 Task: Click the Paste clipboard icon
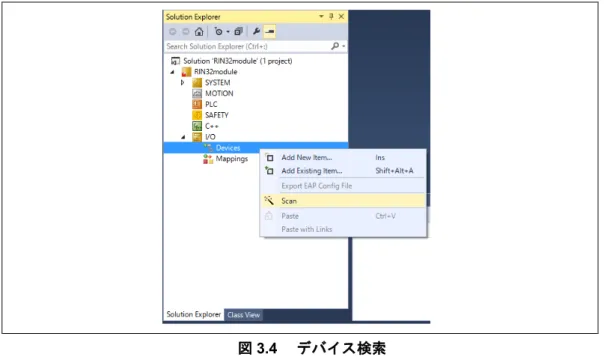coord(269,216)
